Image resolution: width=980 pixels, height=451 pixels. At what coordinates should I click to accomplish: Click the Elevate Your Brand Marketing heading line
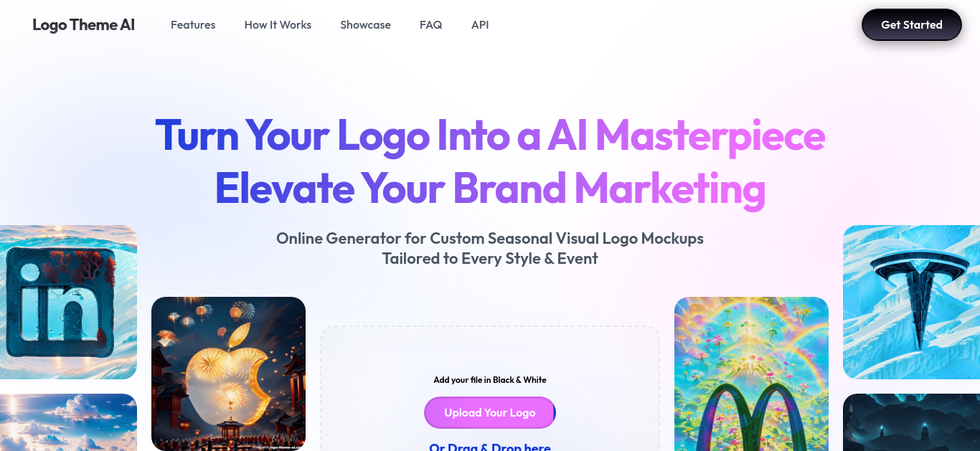click(490, 189)
